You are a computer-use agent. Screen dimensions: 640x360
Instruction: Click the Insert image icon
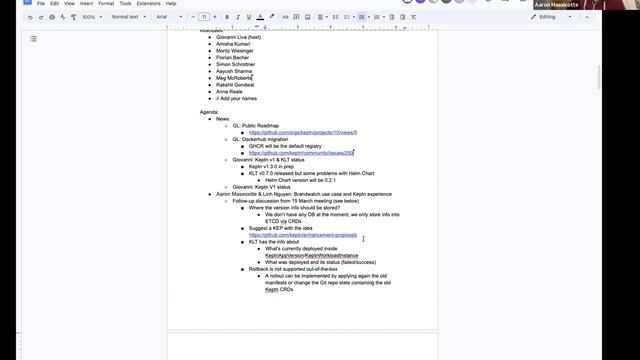click(x=308, y=17)
